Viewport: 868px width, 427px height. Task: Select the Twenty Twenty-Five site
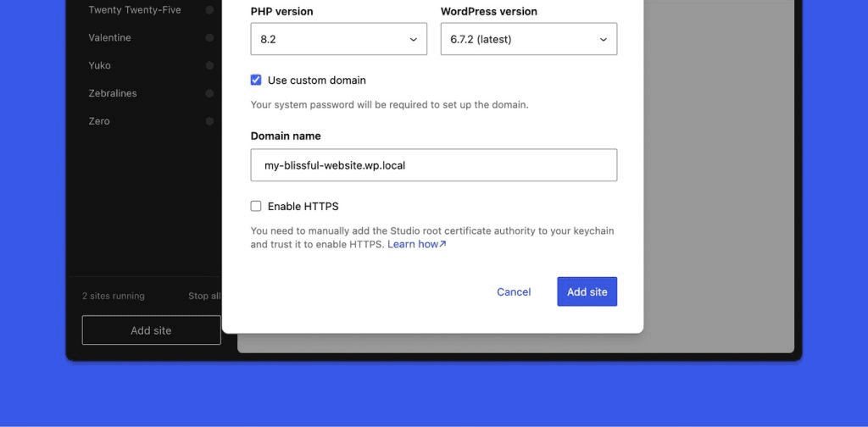click(x=135, y=10)
